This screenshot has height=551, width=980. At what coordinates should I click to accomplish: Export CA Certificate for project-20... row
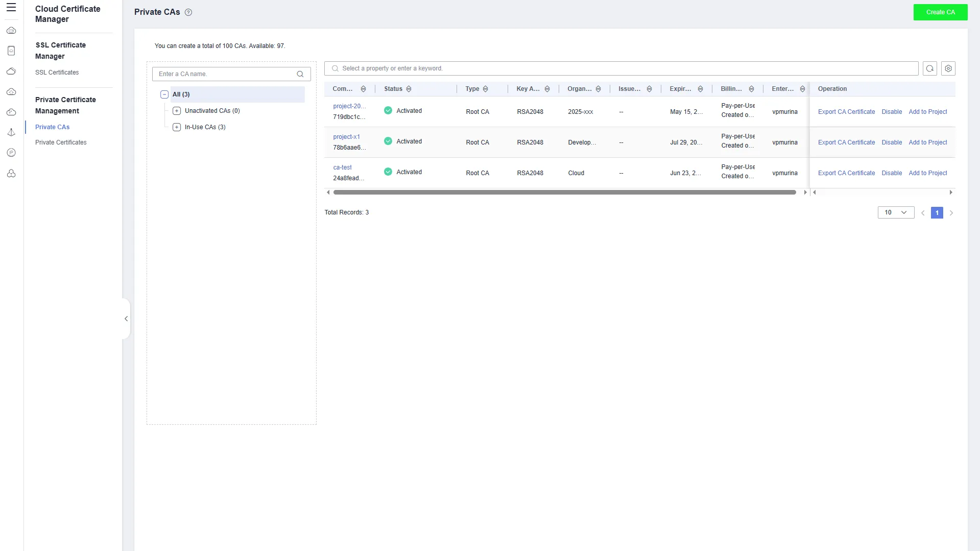[846, 112]
